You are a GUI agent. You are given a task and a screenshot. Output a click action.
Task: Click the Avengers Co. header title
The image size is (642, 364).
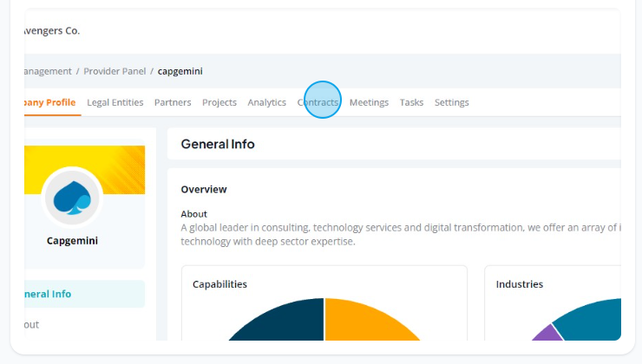[x=52, y=30]
